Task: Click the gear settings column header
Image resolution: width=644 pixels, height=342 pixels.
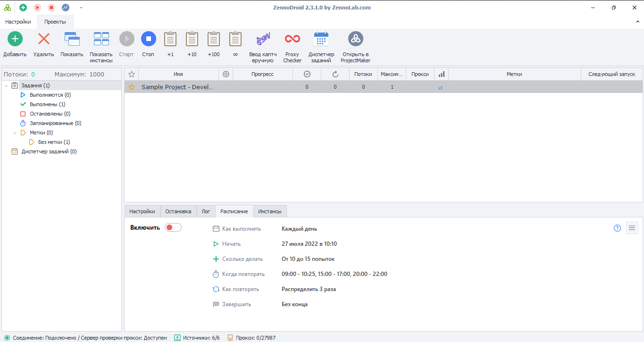Action: pyautogui.click(x=226, y=74)
